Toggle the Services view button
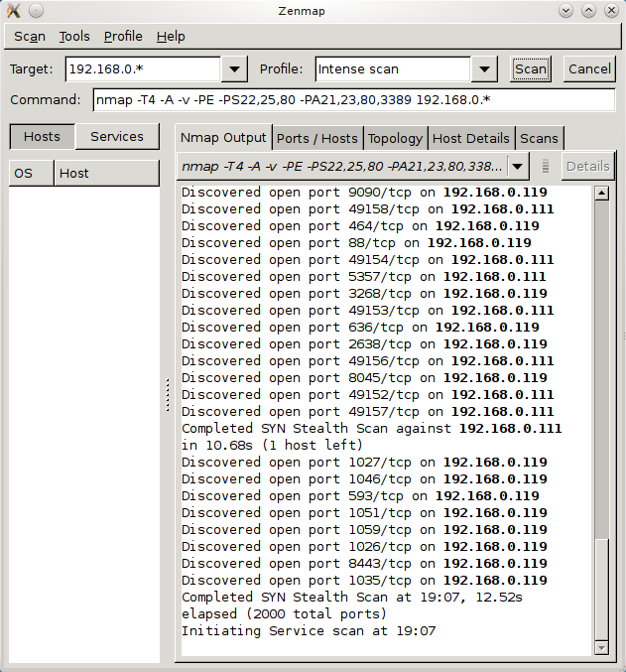626x672 pixels. pyautogui.click(x=117, y=137)
